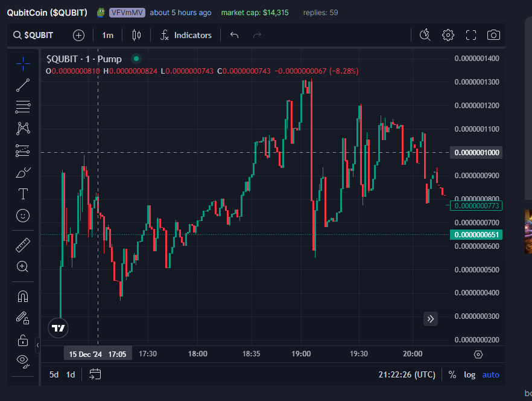Image resolution: width=532 pixels, height=401 pixels.
Task: Click the about 5 hours ago timestamp
Action: point(180,13)
